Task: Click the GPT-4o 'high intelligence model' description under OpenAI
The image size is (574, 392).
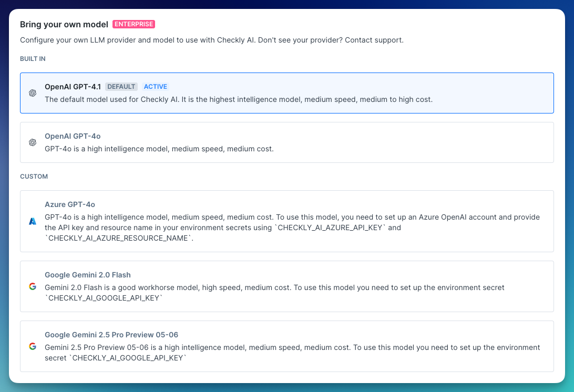Action: click(x=159, y=149)
